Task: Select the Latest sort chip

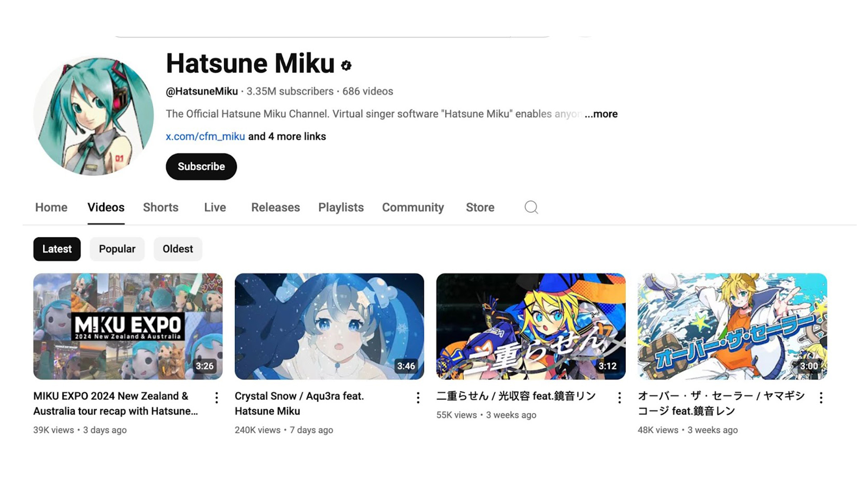Action: click(x=57, y=249)
